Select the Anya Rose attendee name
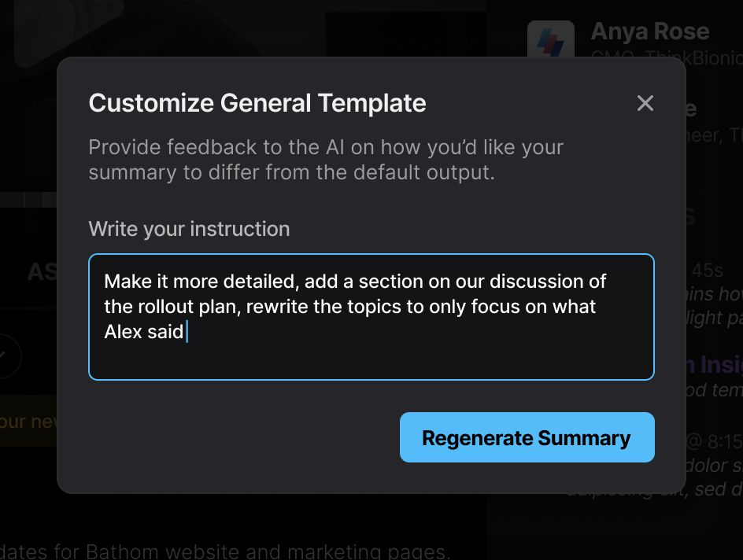 (x=650, y=31)
